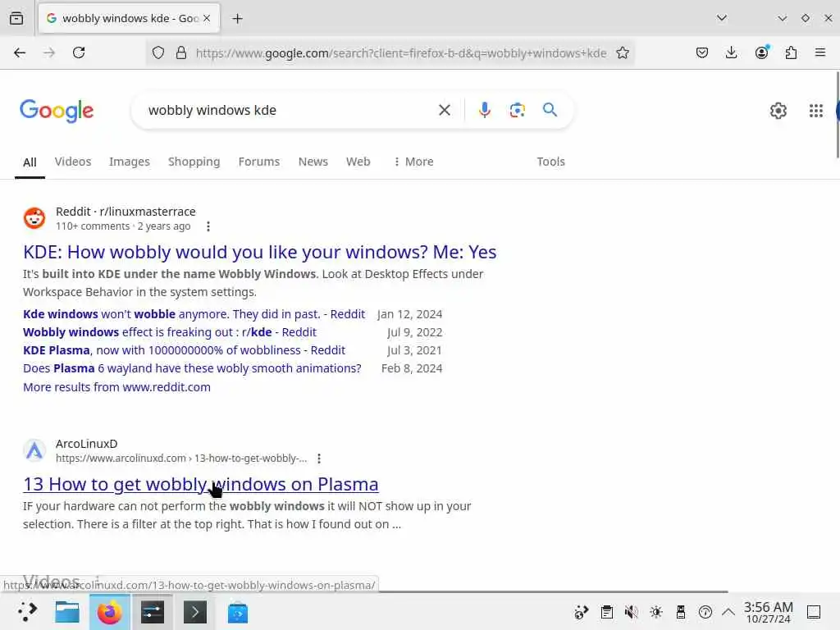Show site security padlock info

point(181,52)
